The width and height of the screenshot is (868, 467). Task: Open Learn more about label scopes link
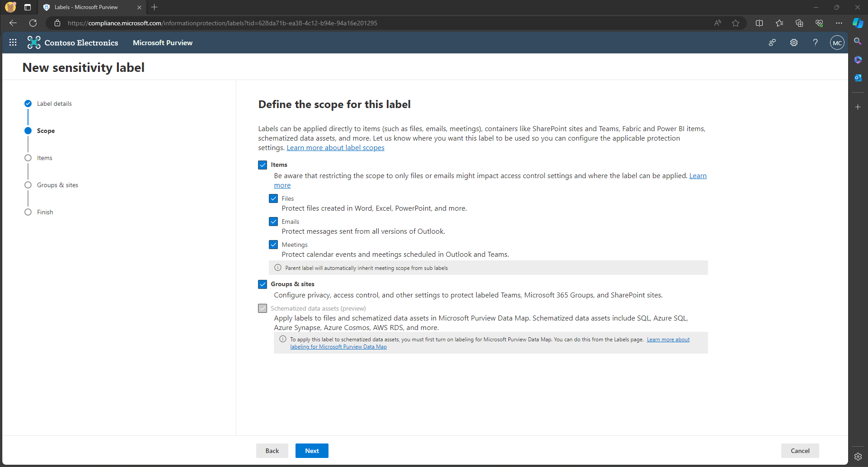point(335,148)
